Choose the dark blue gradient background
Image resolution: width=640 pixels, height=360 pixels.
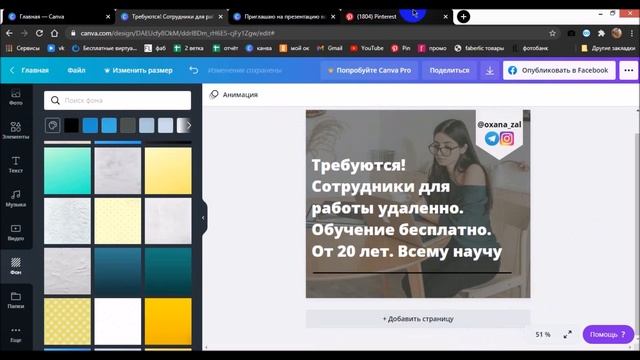coord(118,271)
